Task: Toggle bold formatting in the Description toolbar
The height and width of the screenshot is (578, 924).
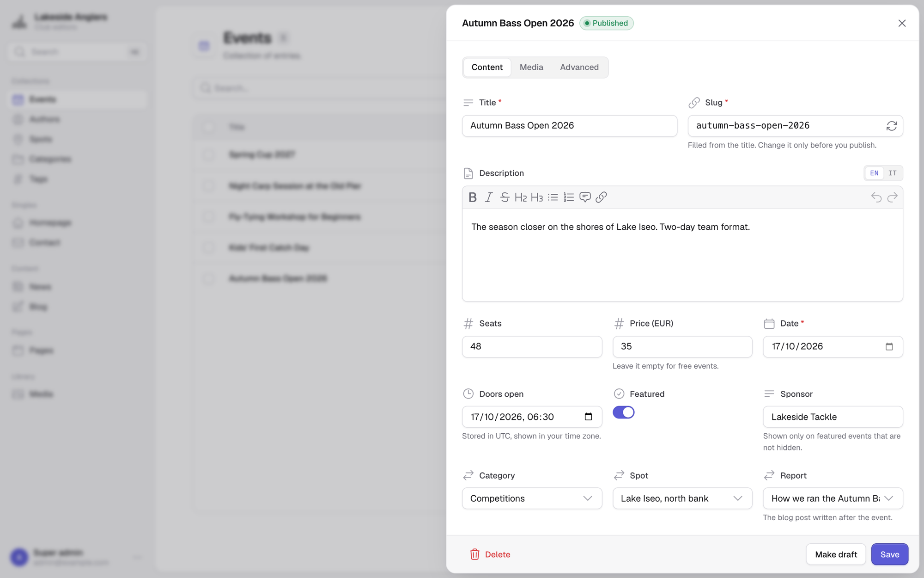Action: (472, 197)
